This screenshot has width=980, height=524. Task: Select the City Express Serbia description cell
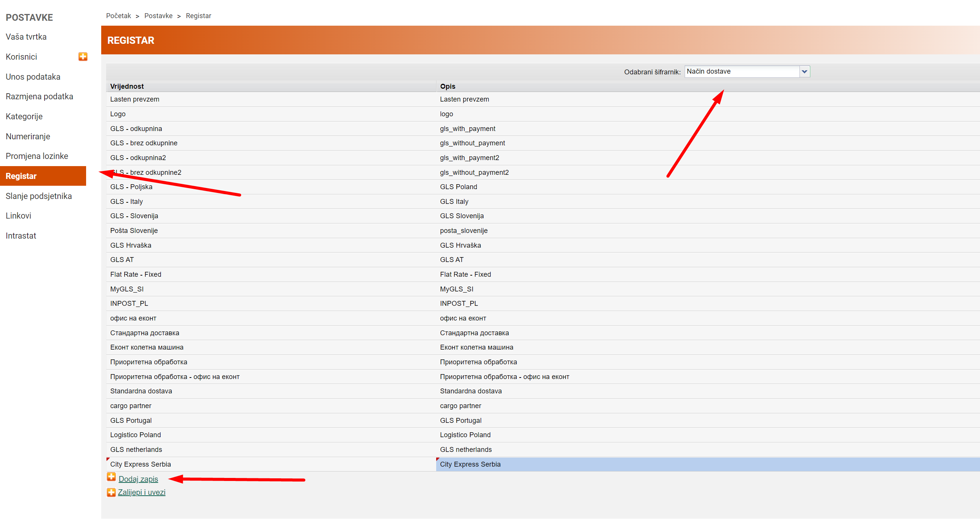coord(470,464)
